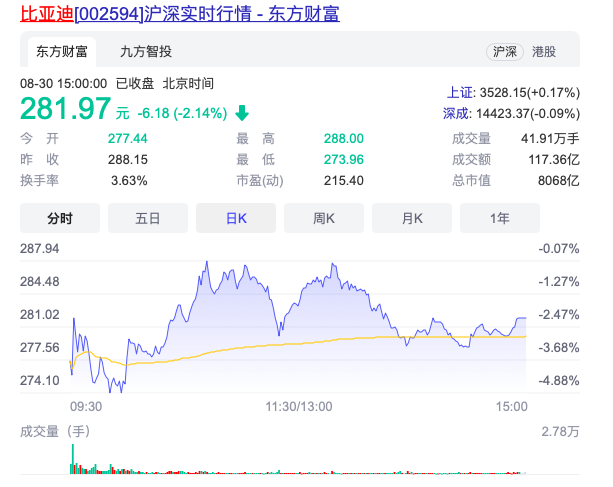Click the yellow average price line
Screen dimensions: 613x487
(297, 344)
